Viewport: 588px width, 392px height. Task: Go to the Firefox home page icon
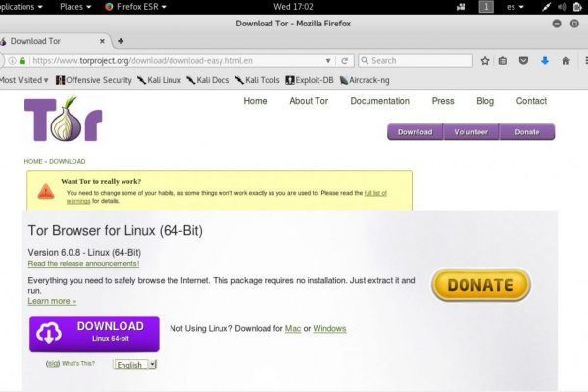pyautogui.click(x=564, y=61)
